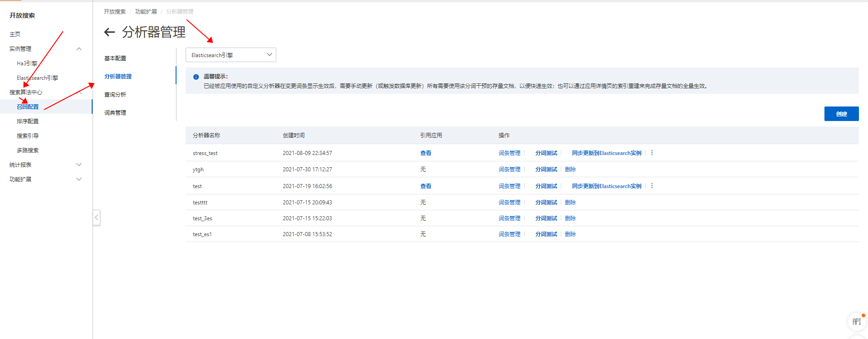This screenshot has height=339, width=868.
Task: Run 分词测试 for stress_test
Action: [546, 153]
